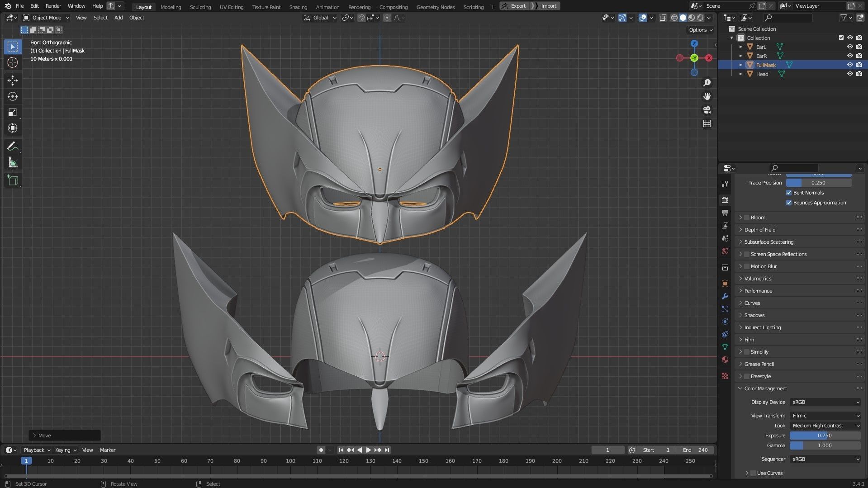Open the Material properties tab
868x488 pixels.
(x=725, y=360)
